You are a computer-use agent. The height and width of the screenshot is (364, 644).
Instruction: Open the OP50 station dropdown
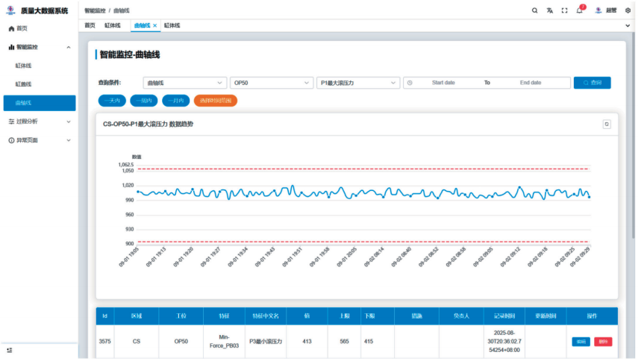[271, 83]
